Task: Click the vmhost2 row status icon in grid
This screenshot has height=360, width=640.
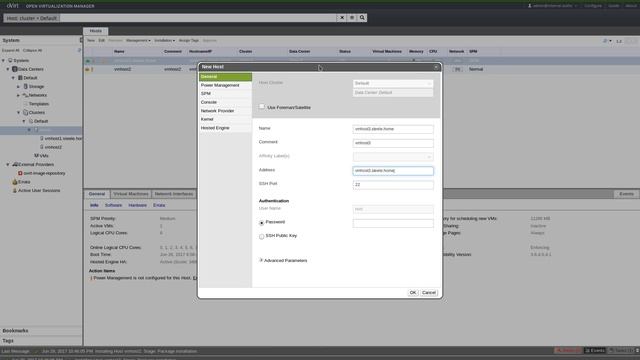Action: (87, 69)
